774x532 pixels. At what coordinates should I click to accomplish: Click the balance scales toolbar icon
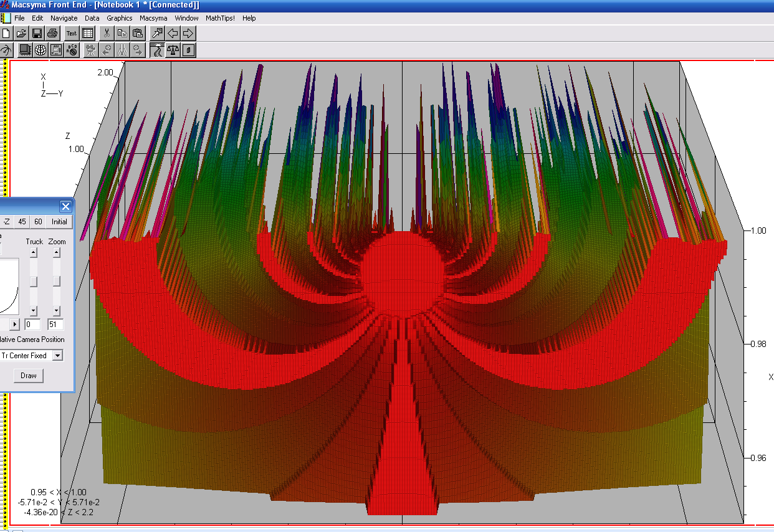pos(173,50)
